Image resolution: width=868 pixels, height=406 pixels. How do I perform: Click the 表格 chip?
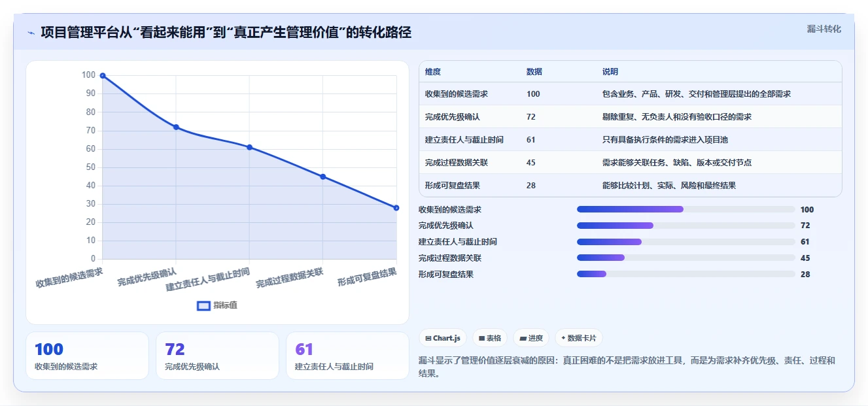[x=490, y=338]
